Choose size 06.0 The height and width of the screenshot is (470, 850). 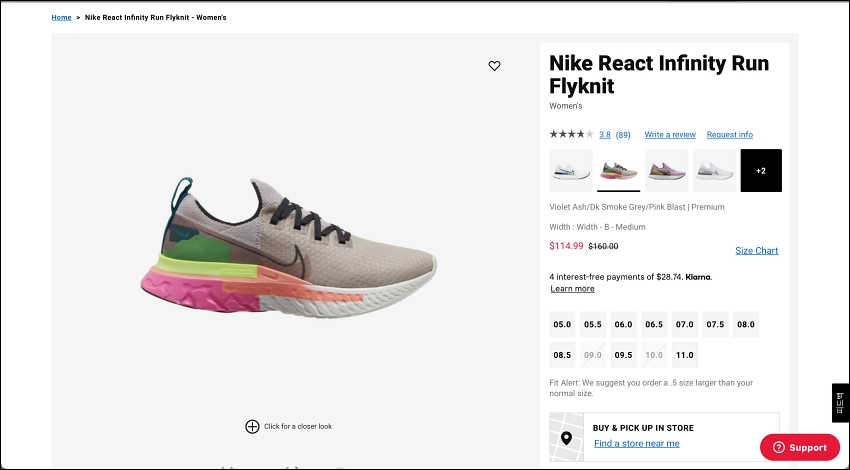point(623,324)
